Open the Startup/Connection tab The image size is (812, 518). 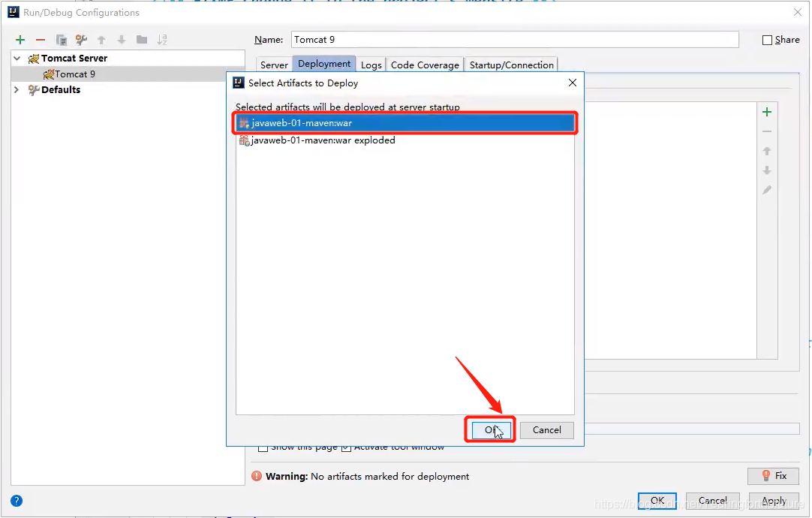click(512, 65)
